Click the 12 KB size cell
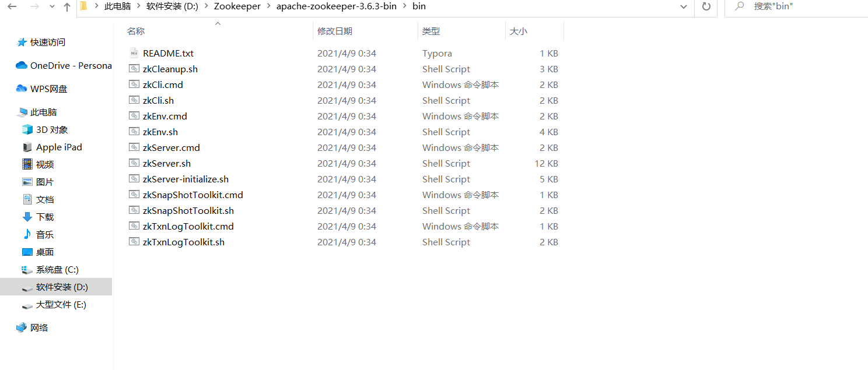Image resolution: width=868 pixels, height=370 pixels. tap(547, 163)
